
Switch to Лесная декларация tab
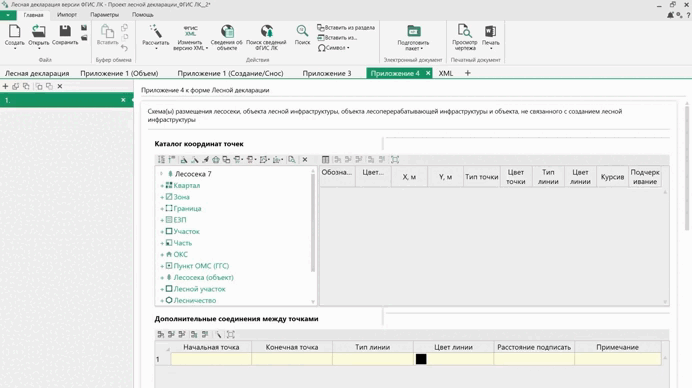point(37,73)
